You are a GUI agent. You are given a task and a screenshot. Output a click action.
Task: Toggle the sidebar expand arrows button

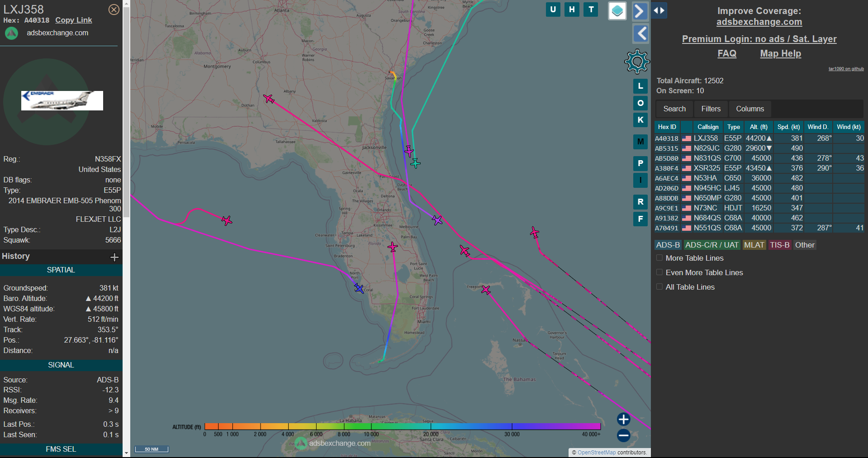[x=659, y=10]
